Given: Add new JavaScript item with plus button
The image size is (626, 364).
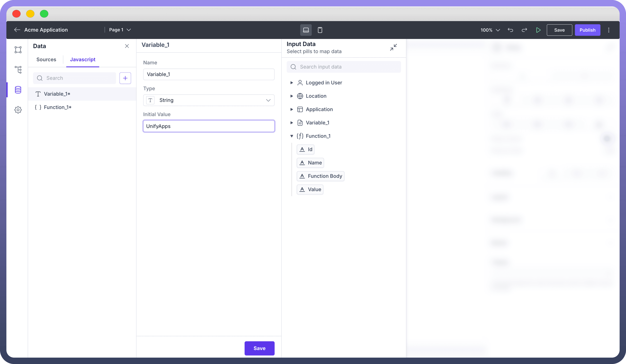Looking at the screenshot, I should pos(125,78).
